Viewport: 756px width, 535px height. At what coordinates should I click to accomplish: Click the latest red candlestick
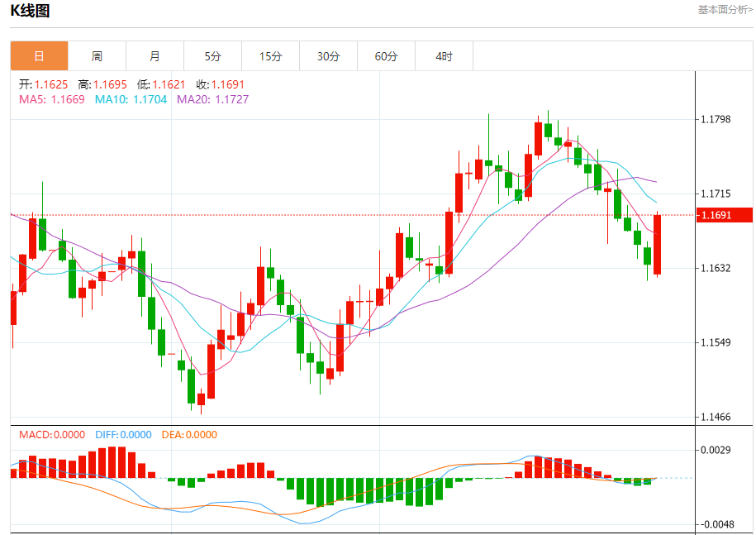[x=657, y=245]
